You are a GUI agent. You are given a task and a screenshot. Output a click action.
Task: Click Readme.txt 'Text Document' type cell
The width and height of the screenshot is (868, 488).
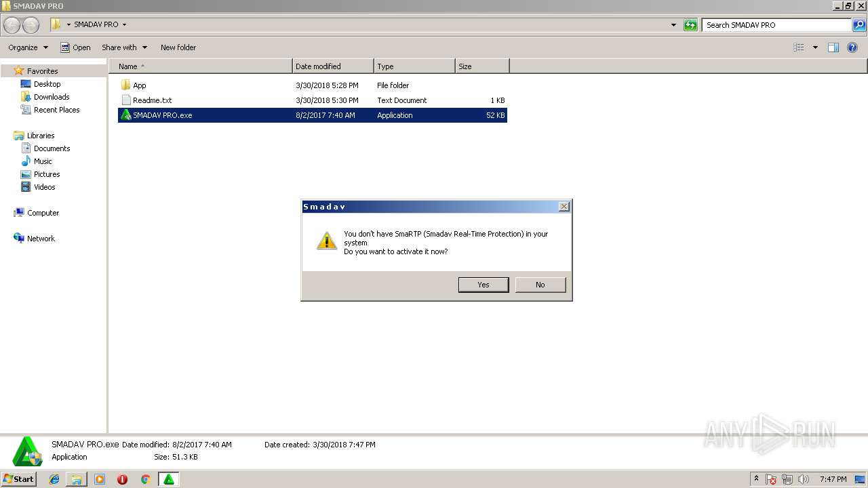[402, 100]
